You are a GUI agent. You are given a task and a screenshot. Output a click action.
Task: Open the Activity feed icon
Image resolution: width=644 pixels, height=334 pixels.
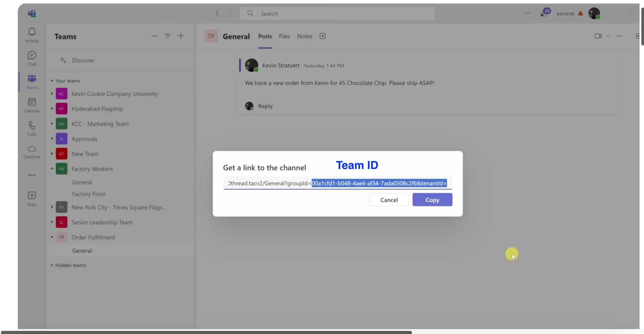coord(32,35)
